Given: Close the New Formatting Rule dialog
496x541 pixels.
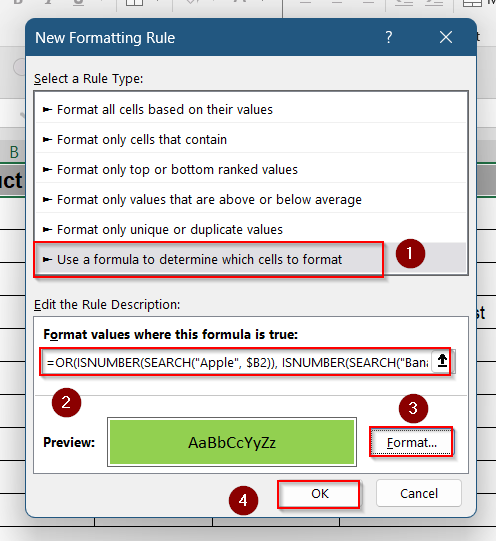Looking at the screenshot, I should [446, 37].
